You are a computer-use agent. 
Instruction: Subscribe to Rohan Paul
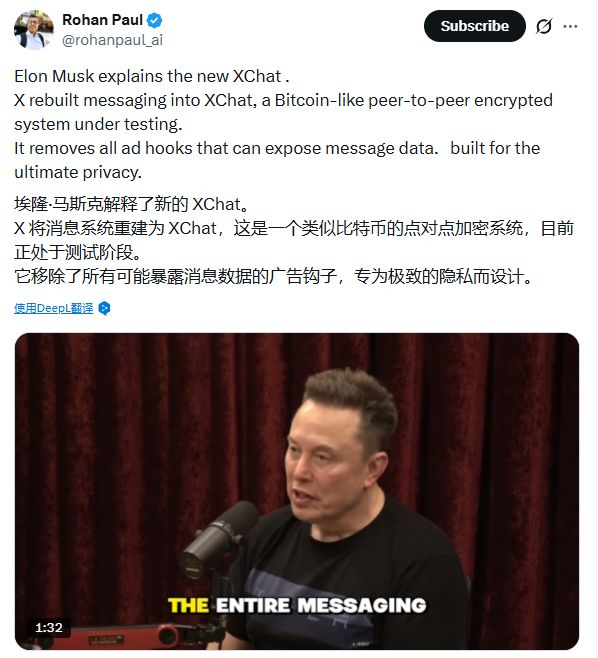[475, 26]
